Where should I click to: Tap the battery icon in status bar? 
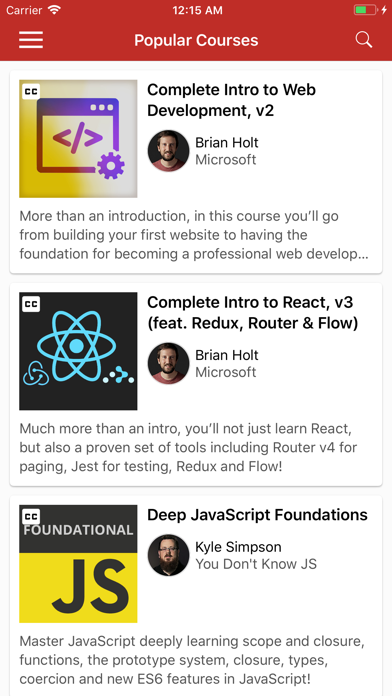pos(365,10)
